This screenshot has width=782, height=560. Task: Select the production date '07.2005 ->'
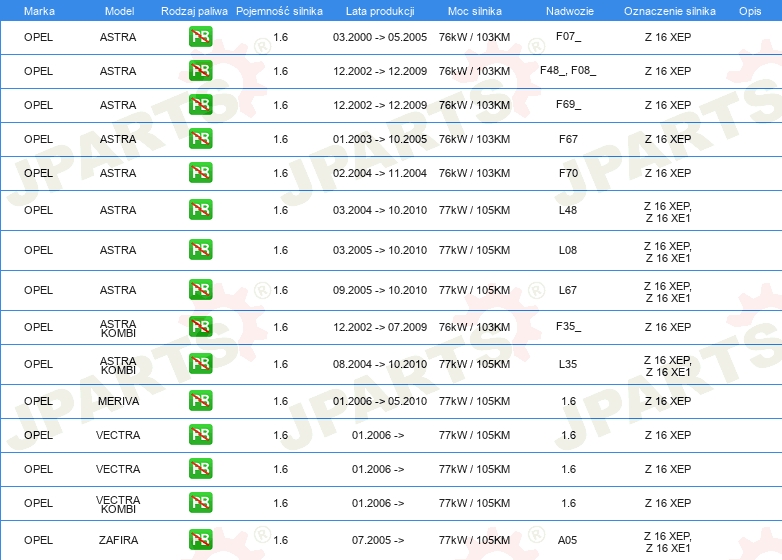pos(378,540)
